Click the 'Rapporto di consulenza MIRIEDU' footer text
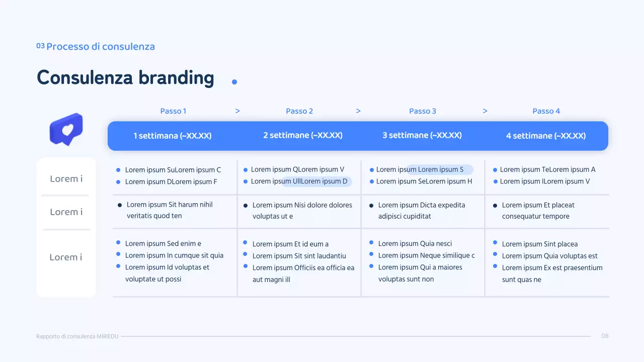 pyautogui.click(x=77, y=336)
